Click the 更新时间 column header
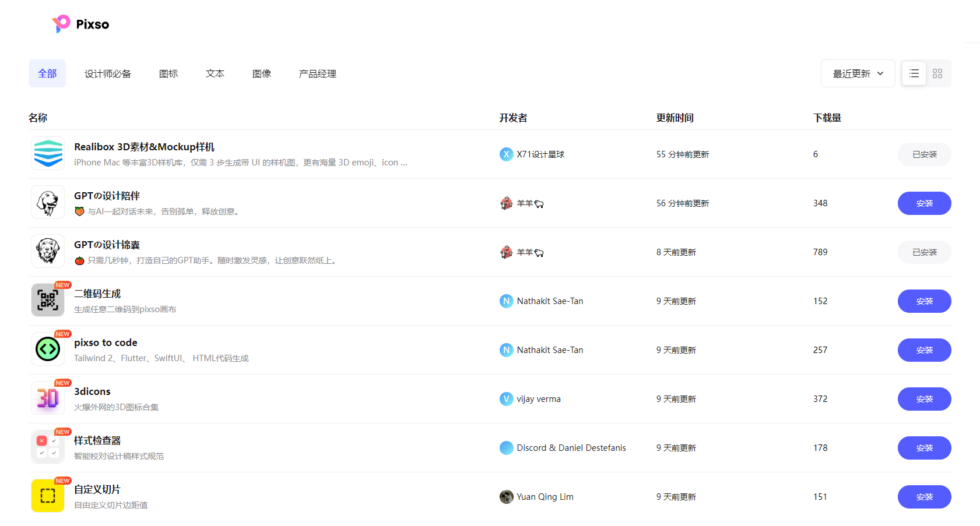Viewport: 980px width, 526px height. pos(675,118)
